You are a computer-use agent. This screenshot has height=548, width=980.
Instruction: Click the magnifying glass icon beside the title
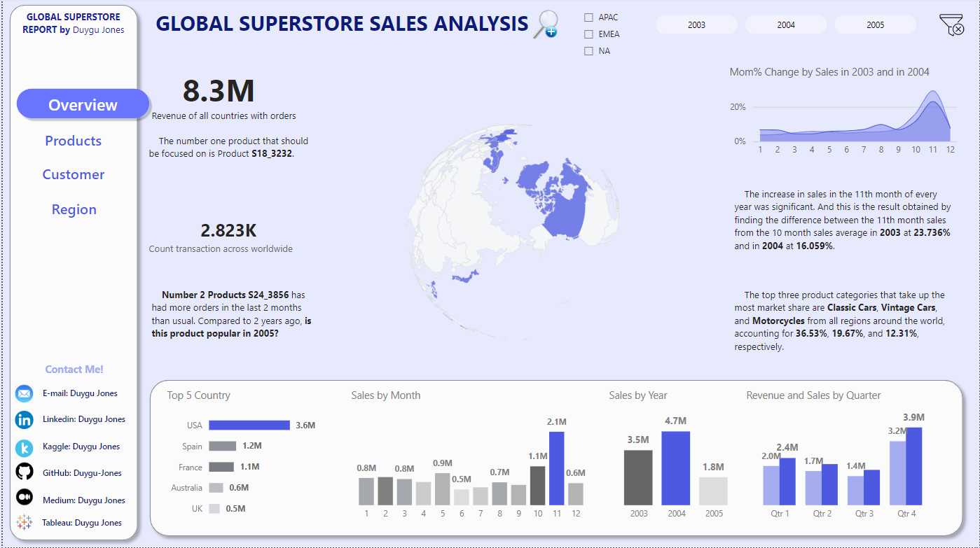pos(545,24)
